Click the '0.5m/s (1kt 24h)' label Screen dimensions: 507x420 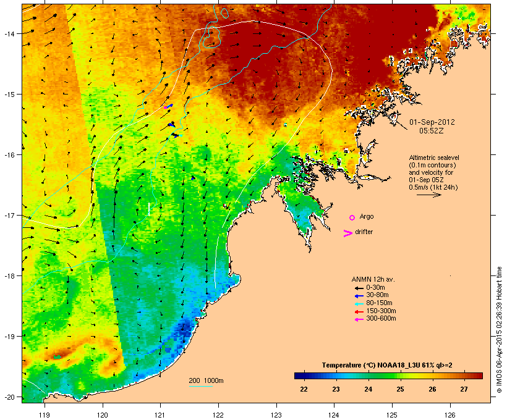[433, 187]
